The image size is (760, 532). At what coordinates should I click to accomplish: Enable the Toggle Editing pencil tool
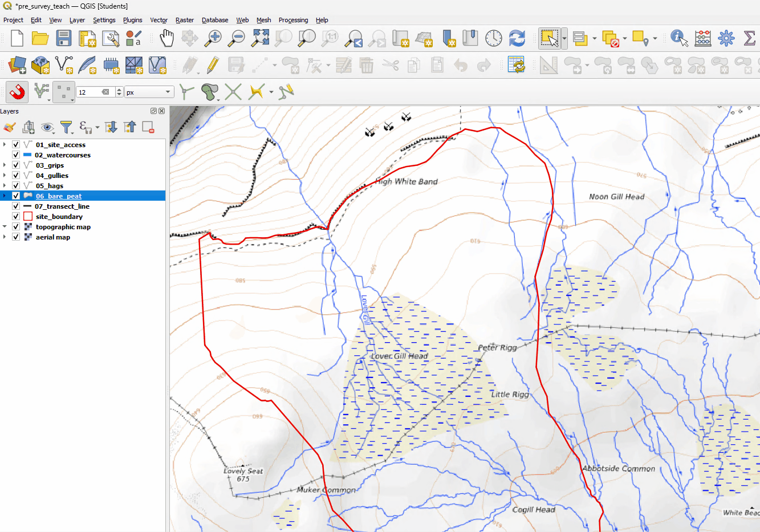212,65
